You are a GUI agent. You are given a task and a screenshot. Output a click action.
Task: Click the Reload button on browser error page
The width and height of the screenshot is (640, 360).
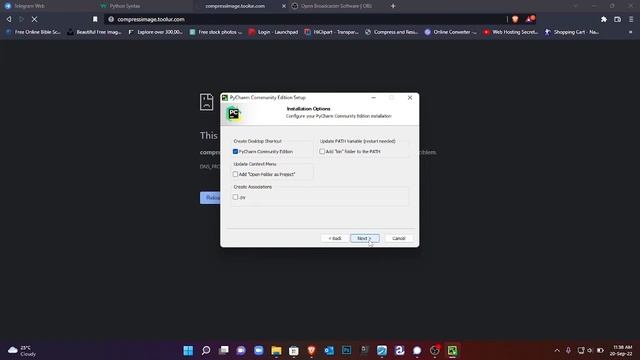point(210,198)
